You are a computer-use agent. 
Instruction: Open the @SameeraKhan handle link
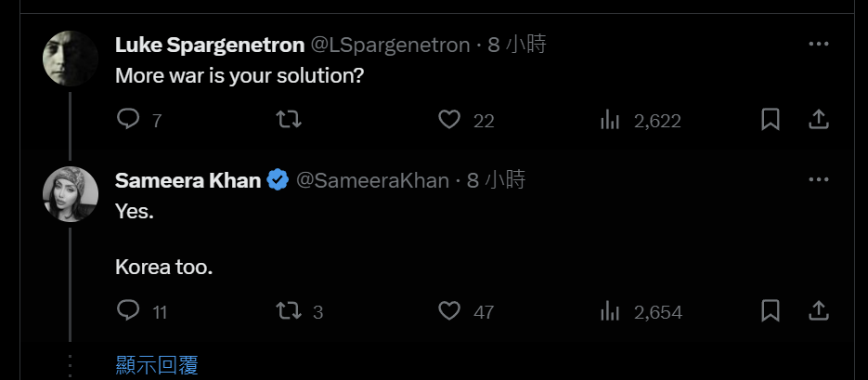click(x=372, y=181)
